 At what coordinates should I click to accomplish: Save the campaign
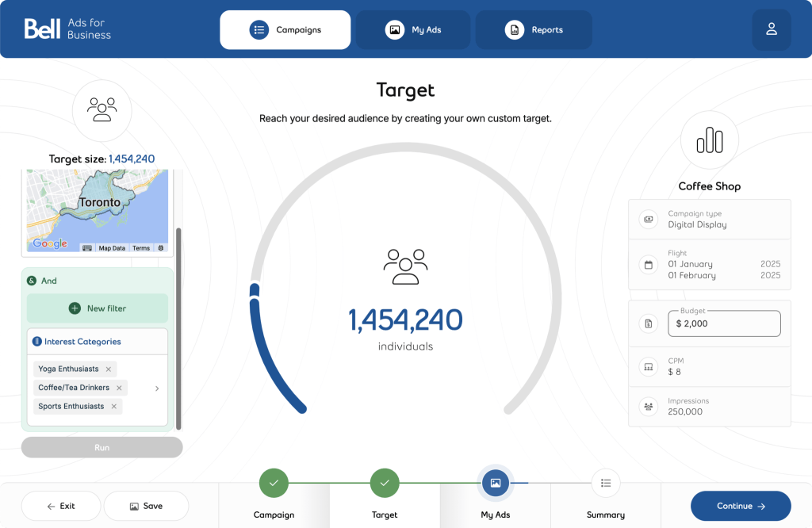point(146,506)
